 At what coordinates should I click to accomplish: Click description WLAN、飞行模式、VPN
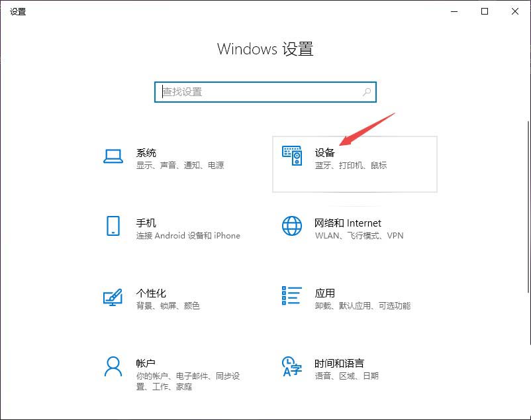coord(359,236)
